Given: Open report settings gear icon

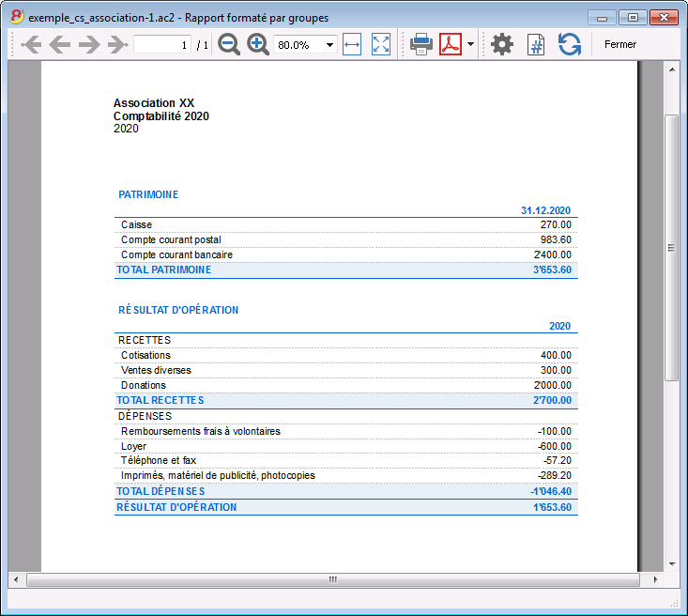Looking at the screenshot, I should pos(502,44).
